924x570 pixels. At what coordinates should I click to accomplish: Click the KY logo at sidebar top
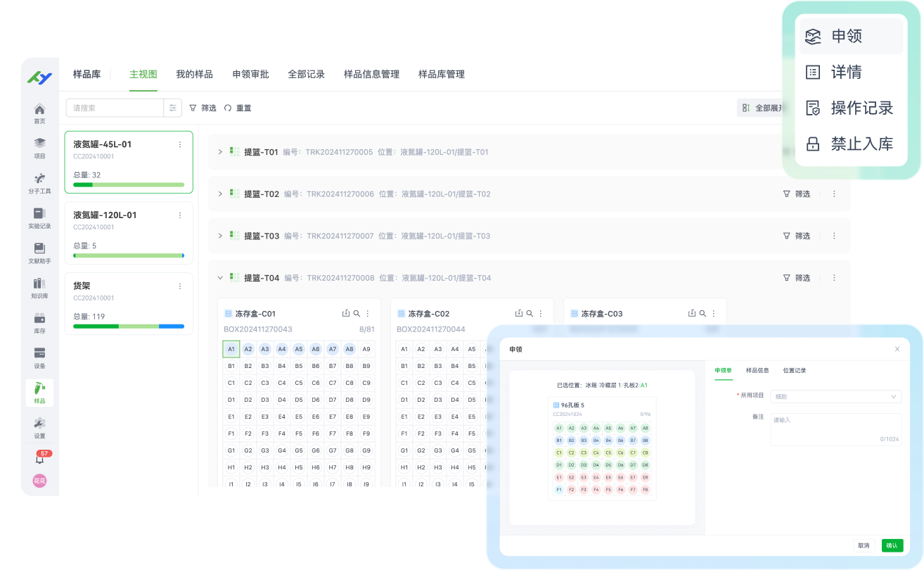[x=39, y=78]
